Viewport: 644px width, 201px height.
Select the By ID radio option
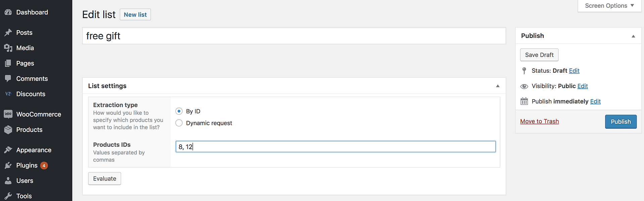pyautogui.click(x=179, y=111)
